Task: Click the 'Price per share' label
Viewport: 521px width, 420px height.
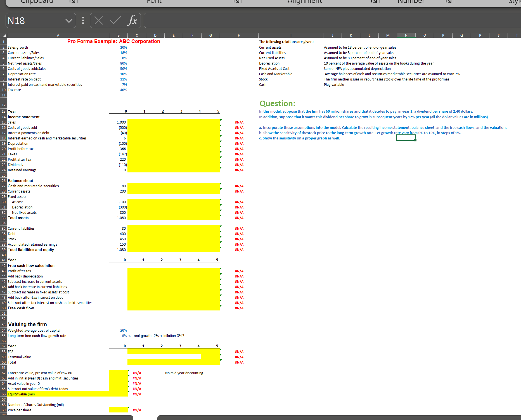Action: pyautogui.click(x=20, y=410)
